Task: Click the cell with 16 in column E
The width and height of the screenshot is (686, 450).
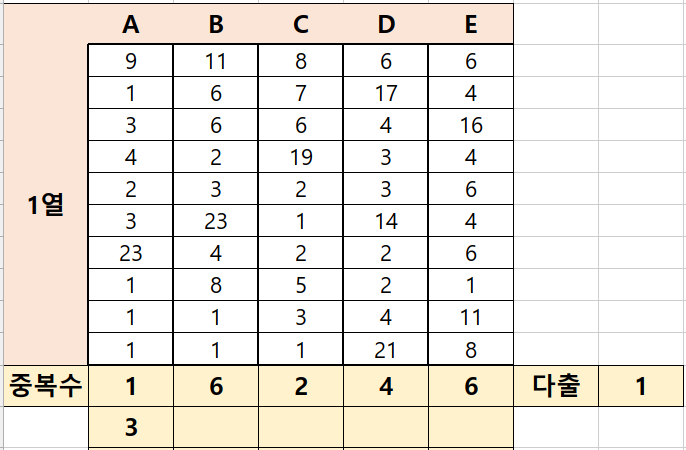Action: (x=471, y=125)
